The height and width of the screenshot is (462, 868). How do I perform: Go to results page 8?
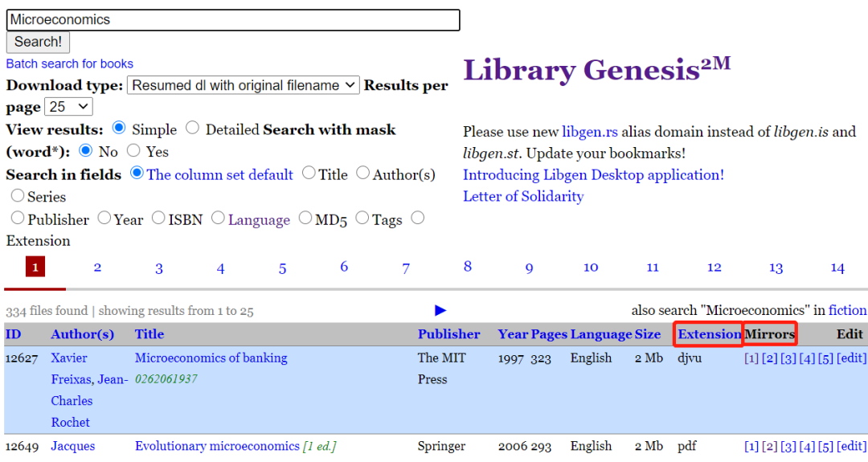[468, 267]
